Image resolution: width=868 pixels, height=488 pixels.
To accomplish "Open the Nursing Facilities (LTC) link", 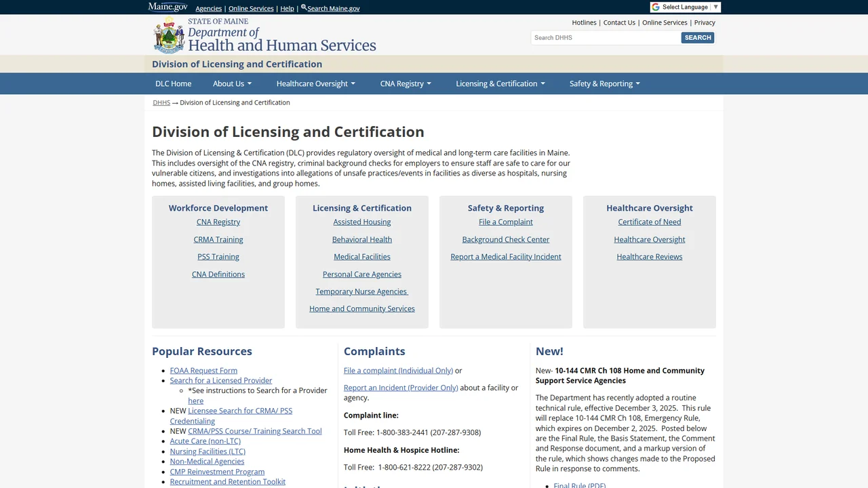I will (x=208, y=451).
